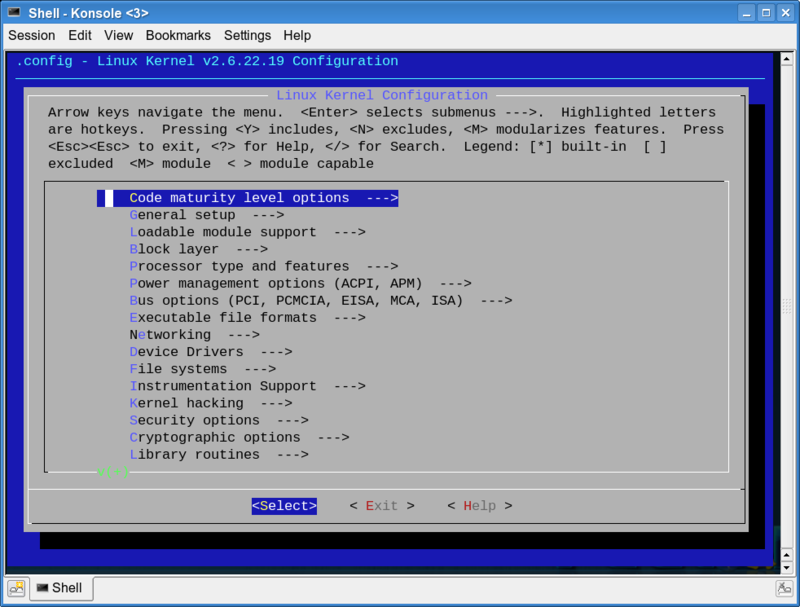800x607 pixels.
Task: Click the Konsole window menu icon in titlebar
Action: pos(14,12)
